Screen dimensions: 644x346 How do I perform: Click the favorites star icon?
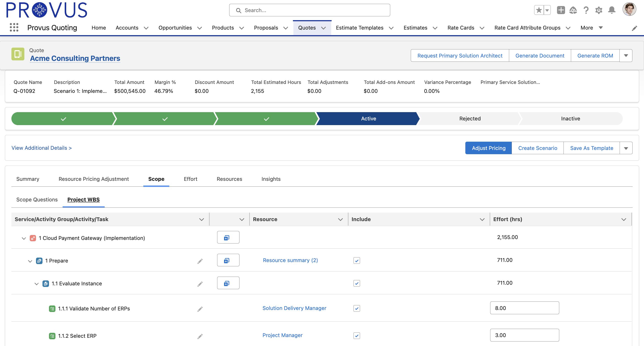coord(539,10)
